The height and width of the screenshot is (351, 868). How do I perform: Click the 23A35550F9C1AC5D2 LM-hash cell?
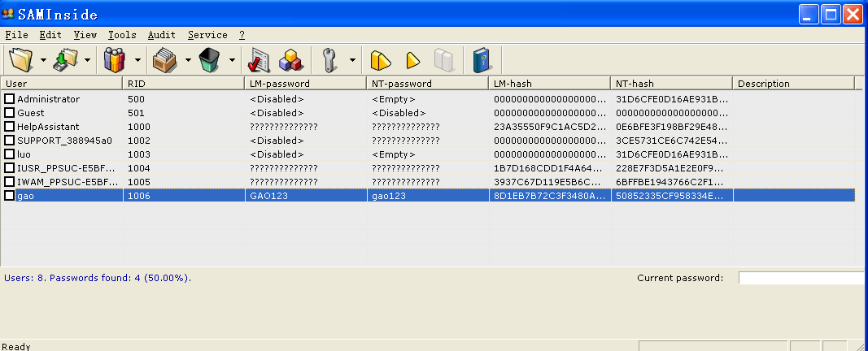pyautogui.click(x=550, y=127)
